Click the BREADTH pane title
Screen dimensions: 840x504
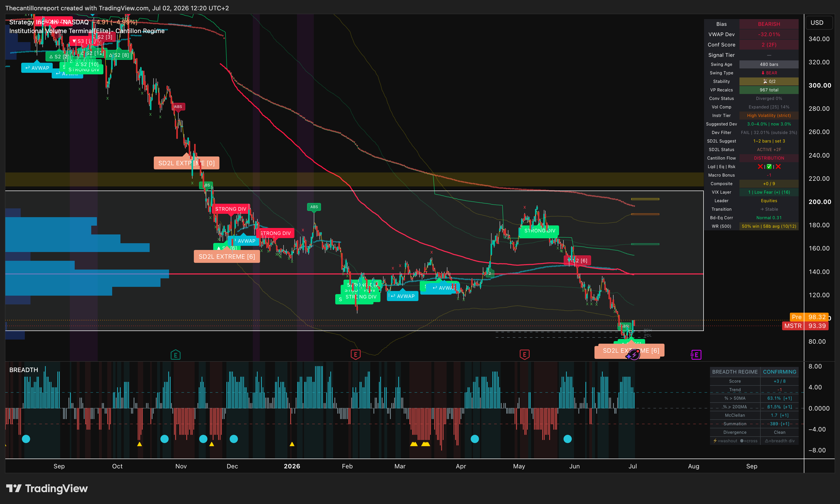(x=24, y=370)
